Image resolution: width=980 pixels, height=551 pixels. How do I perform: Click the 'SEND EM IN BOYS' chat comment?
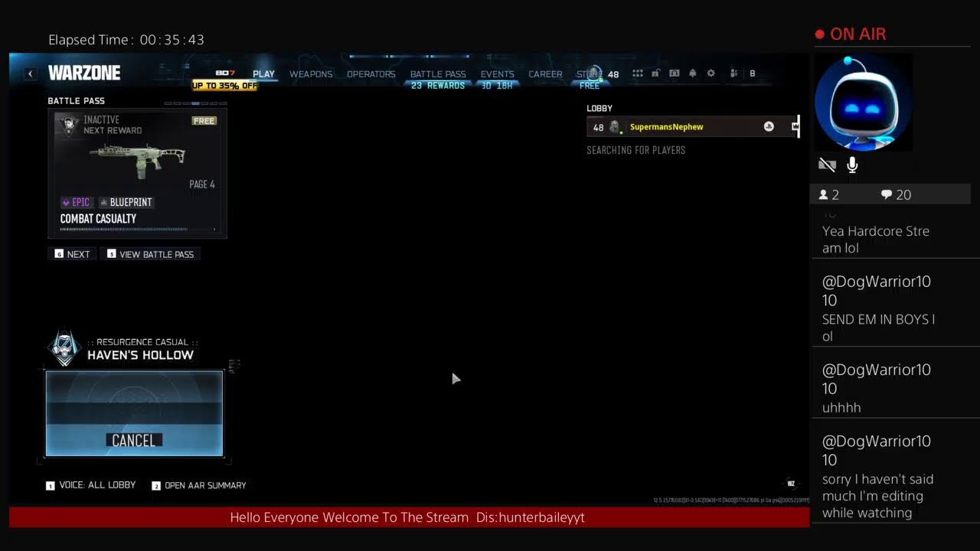coord(878,328)
